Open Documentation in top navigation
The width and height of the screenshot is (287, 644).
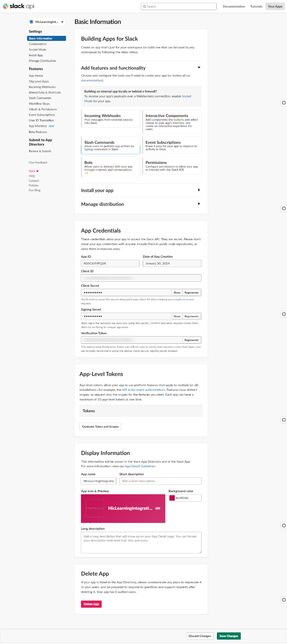234,6
